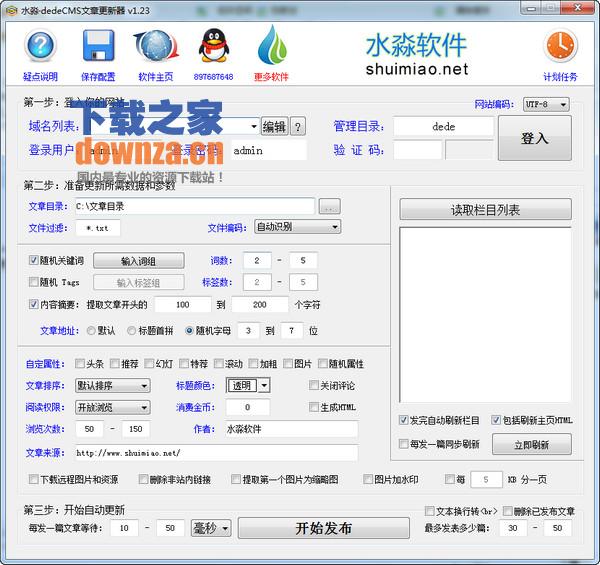600x565 pixels.
Task: Check the 特荐 attribute
Action: click(184, 363)
